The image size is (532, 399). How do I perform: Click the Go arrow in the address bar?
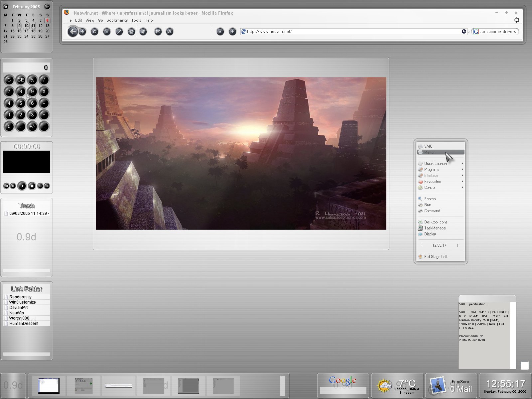[x=464, y=32]
